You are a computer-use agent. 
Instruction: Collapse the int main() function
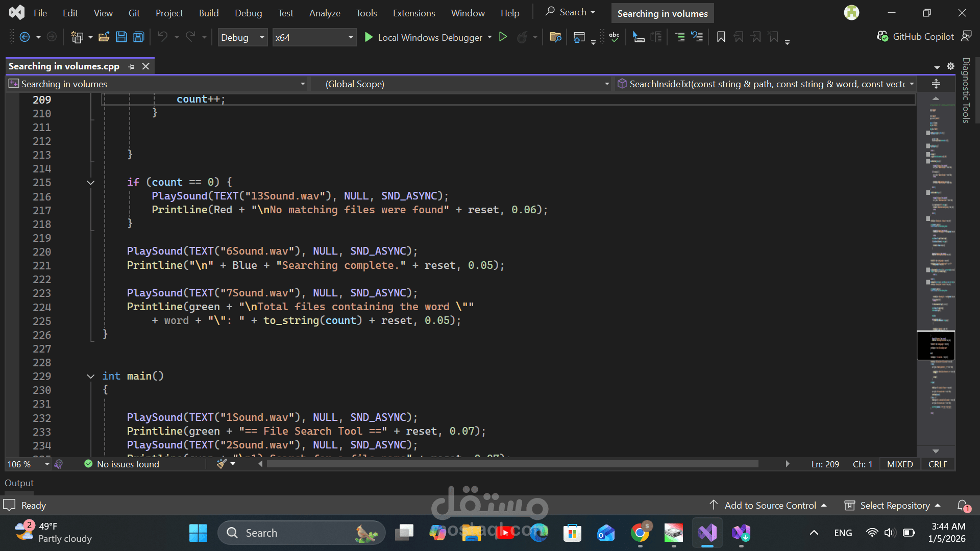tap(91, 377)
